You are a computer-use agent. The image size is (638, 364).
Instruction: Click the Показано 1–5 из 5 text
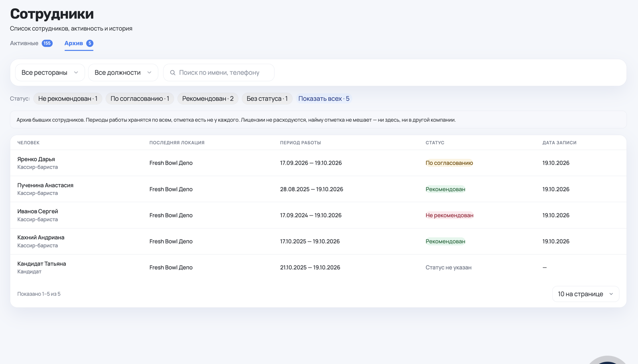(x=39, y=294)
